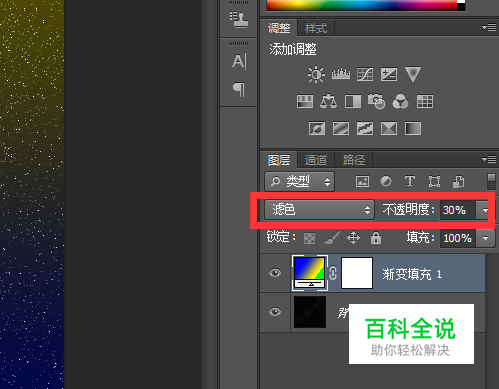The image size is (499, 389).
Task: Add a Gradient Map adjustment
Action: (x=413, y=128)
